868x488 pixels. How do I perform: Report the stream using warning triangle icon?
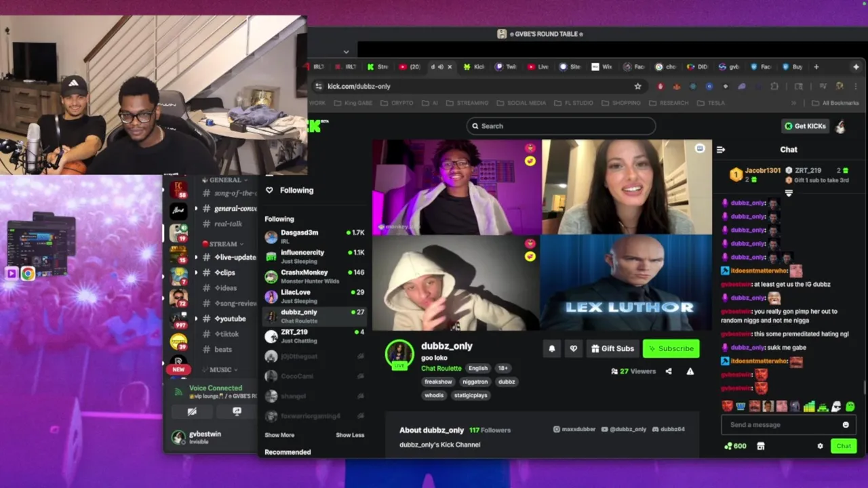coord(690,371)
